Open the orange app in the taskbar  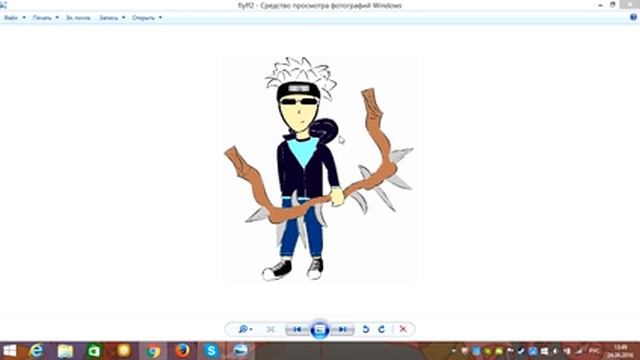[x=124, y=351]
